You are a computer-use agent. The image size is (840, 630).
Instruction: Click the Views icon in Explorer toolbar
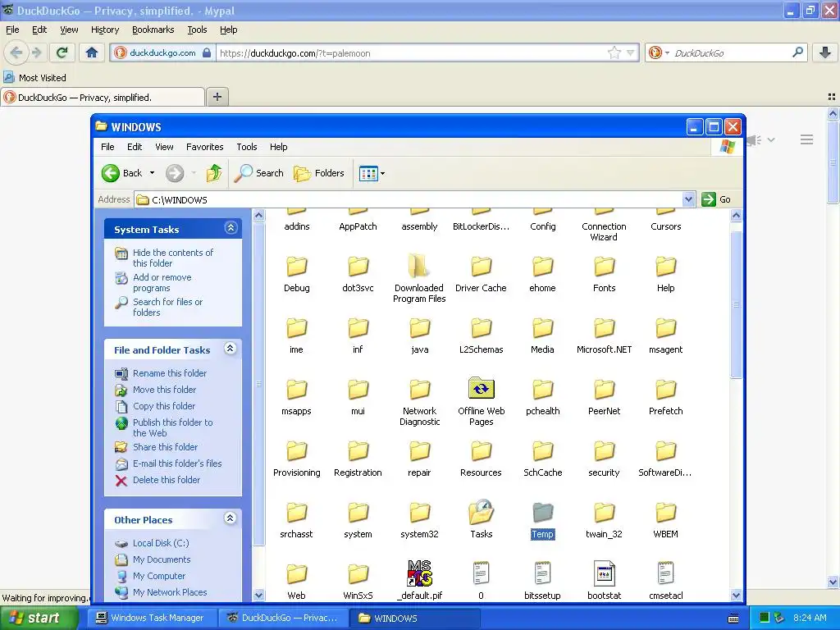pyautogui.click(x=368, y=174)
